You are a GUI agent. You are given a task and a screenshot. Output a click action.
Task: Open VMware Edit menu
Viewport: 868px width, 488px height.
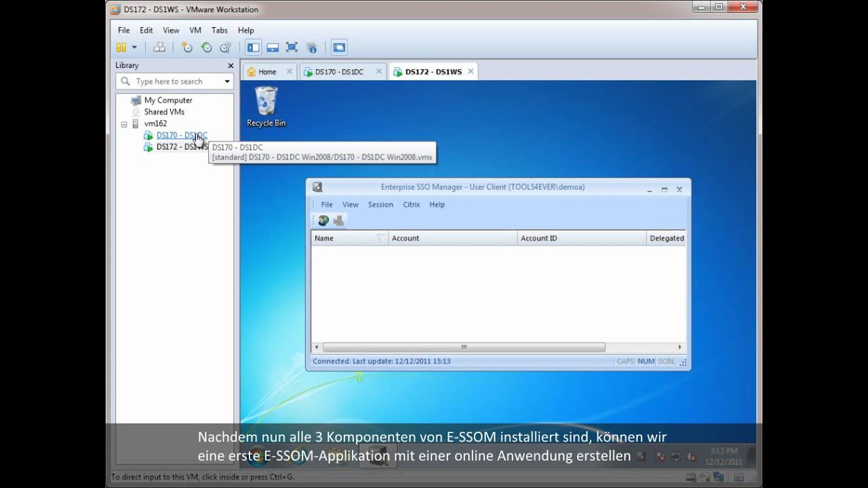146,30
